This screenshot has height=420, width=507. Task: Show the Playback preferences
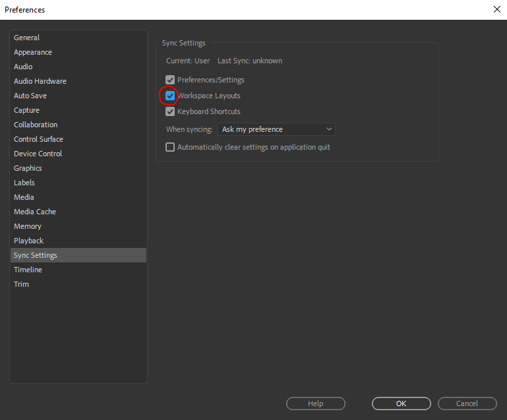pyautogui.click(x=28, y=241)
